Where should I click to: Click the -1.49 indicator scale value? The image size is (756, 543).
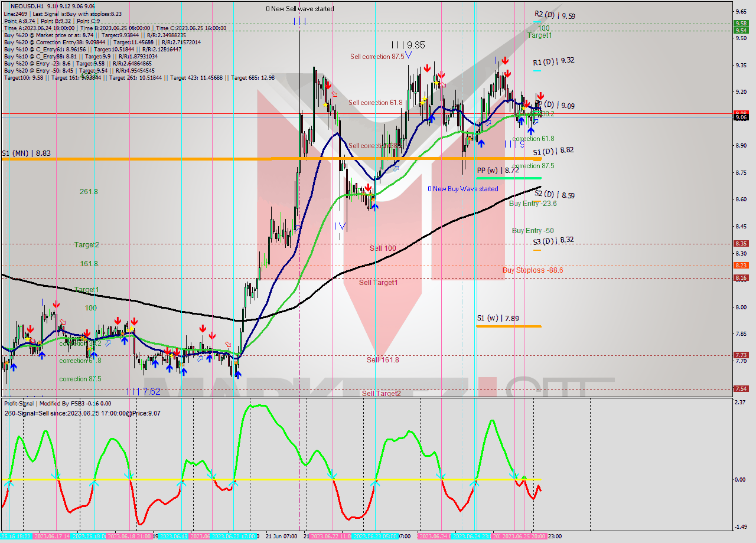[741, 527]
